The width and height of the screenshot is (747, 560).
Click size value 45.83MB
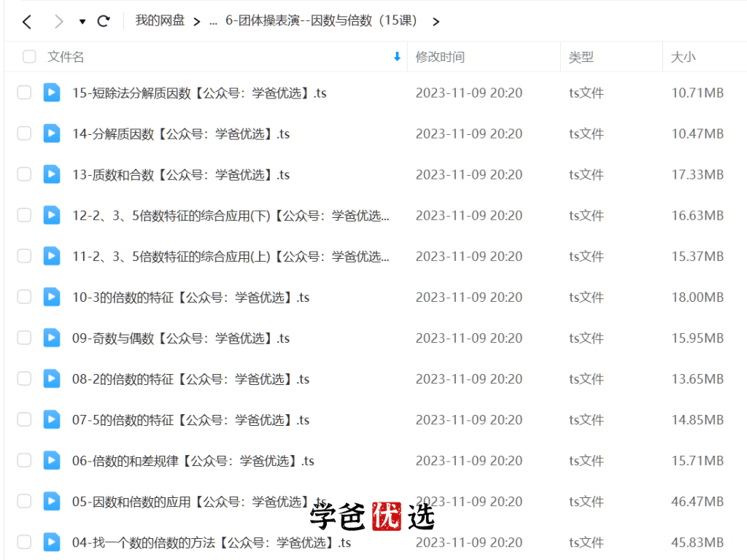697,542
